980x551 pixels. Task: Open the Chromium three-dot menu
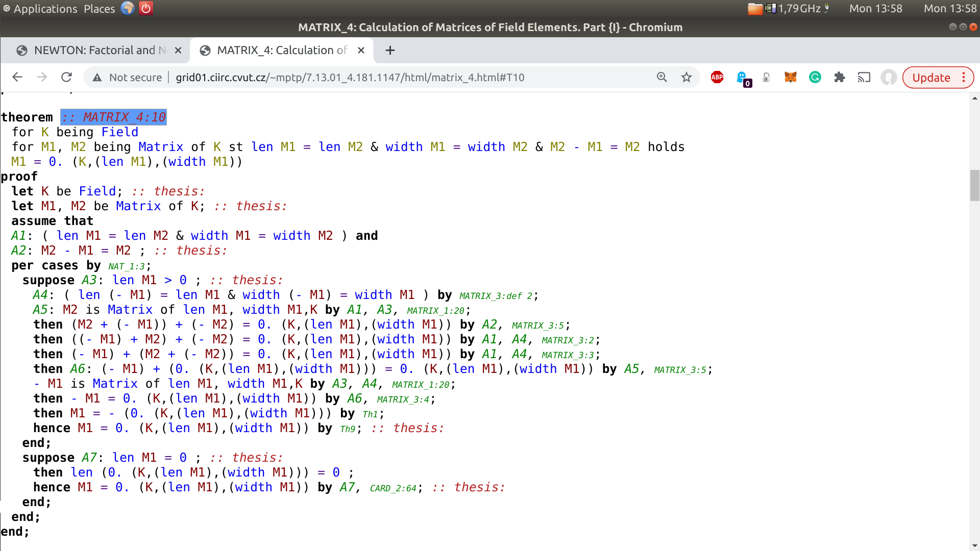(964, 77)
